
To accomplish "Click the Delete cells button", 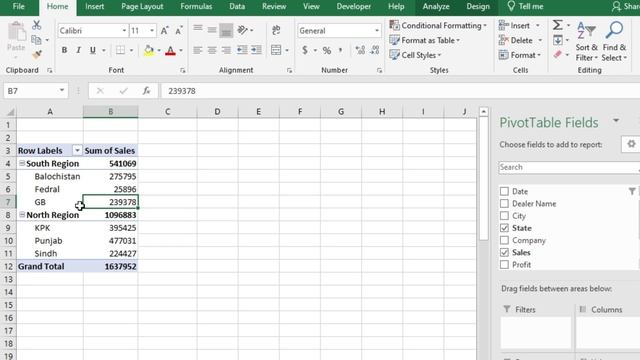I will pyautogui.click(x=521, y=40).
